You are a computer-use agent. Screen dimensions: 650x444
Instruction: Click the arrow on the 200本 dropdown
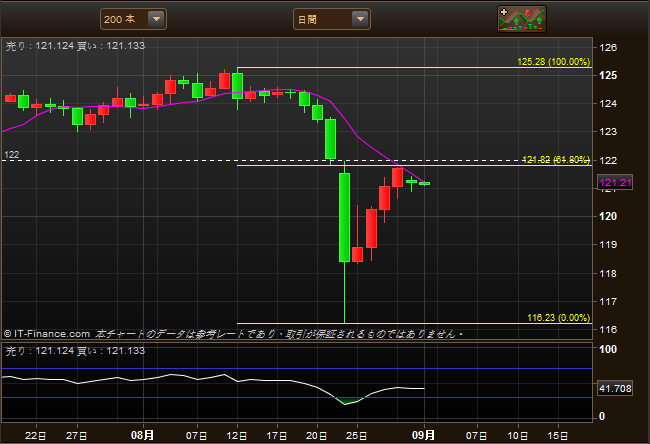[156, 19]
